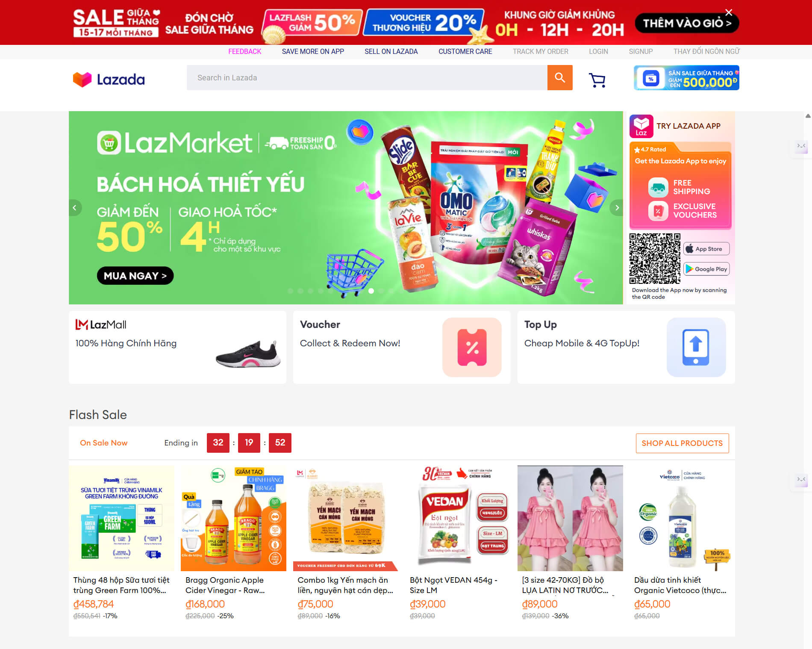Close the top sale banner
812x649 pixels.
coord(729,12)
